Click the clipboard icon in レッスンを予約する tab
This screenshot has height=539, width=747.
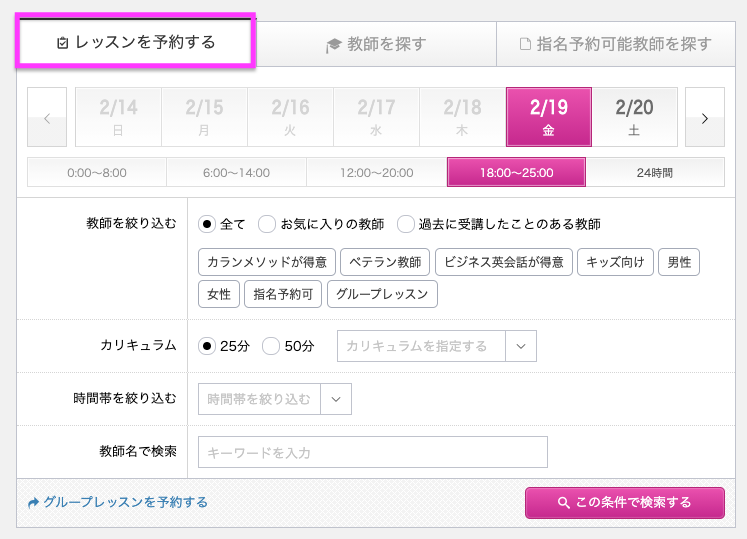point(62,43)
